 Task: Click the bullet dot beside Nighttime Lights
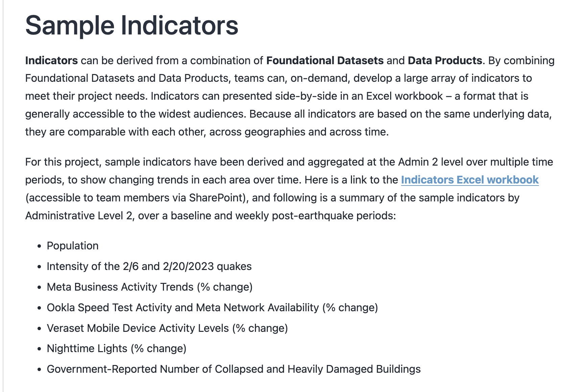click(40, 349)
